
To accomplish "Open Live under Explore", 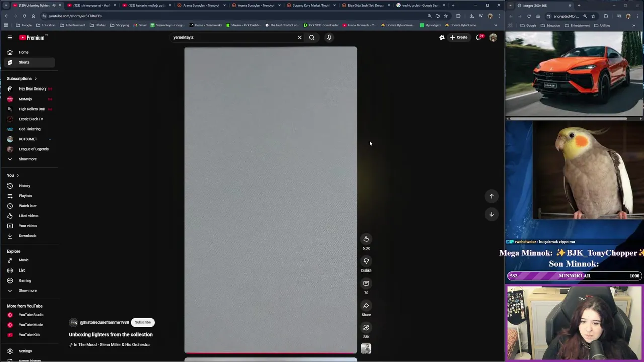I will coord(30,270).
